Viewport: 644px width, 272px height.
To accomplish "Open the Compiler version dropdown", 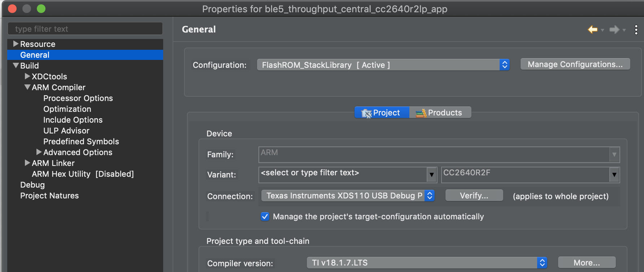I will click(x=427, y=263).
